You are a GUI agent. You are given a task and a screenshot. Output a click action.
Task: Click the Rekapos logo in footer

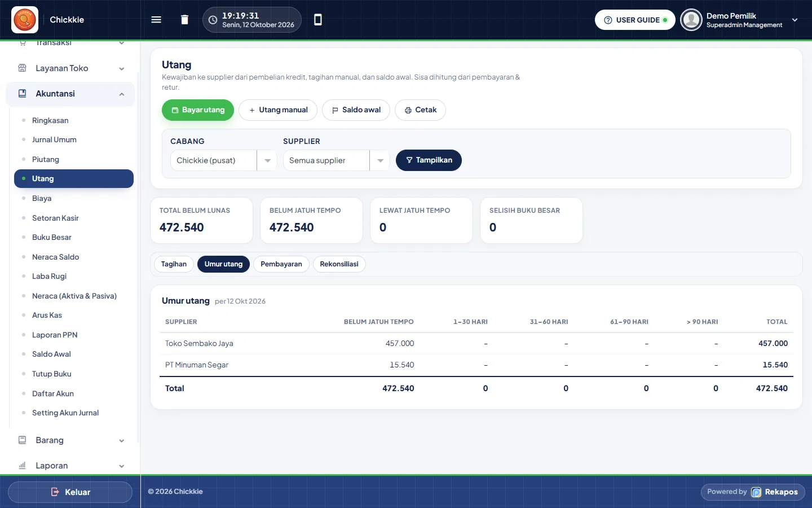tap(756, 492)
